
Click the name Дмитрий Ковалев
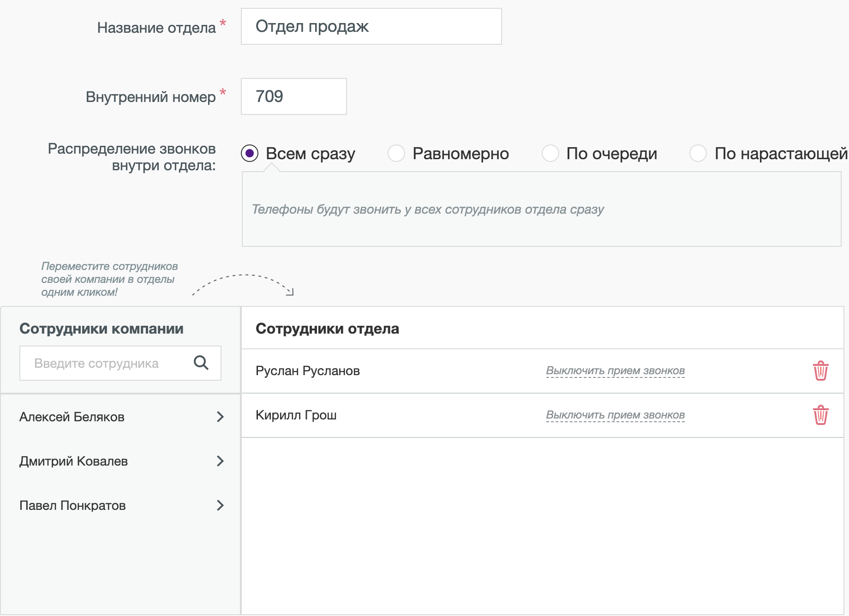(x=73, y=461)
